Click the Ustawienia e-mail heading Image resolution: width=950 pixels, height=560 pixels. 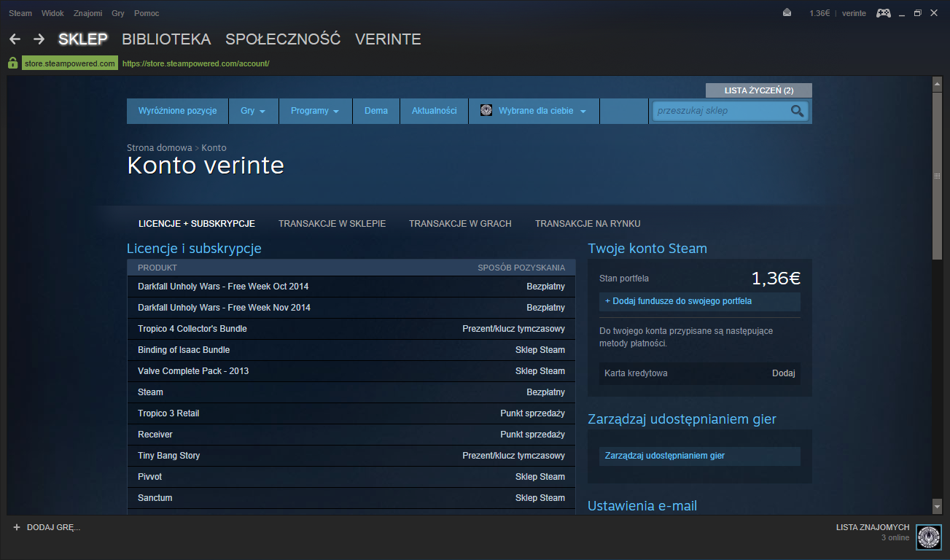(642, 505)
